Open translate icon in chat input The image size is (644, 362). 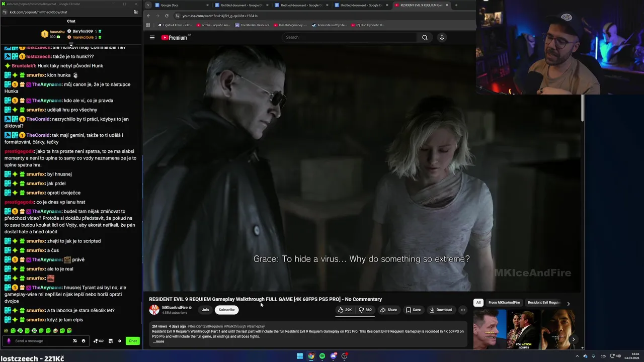(75, 341)
